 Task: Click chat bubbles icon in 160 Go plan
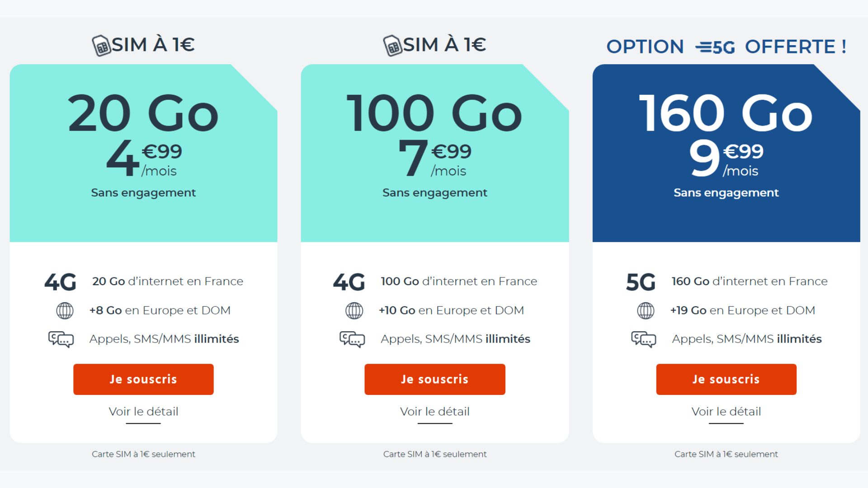(x=644, y=339)
